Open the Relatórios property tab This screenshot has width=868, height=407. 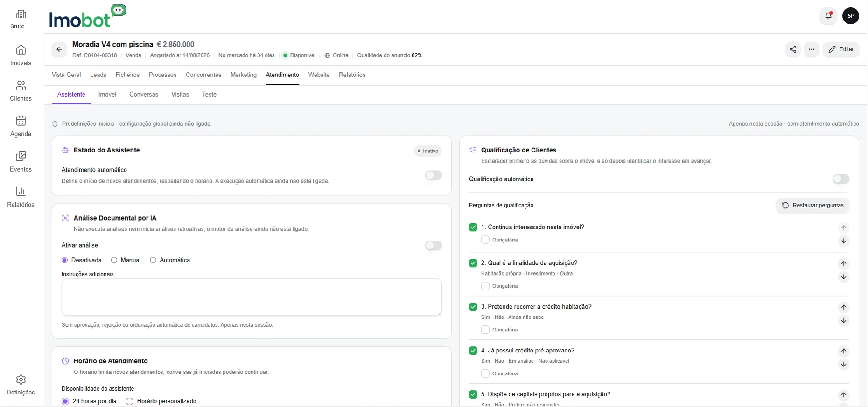pos(352,75)
